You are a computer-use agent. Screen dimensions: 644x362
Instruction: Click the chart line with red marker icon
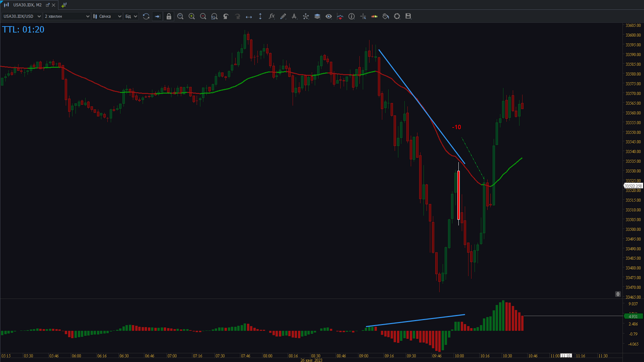(x=340, y=16)
